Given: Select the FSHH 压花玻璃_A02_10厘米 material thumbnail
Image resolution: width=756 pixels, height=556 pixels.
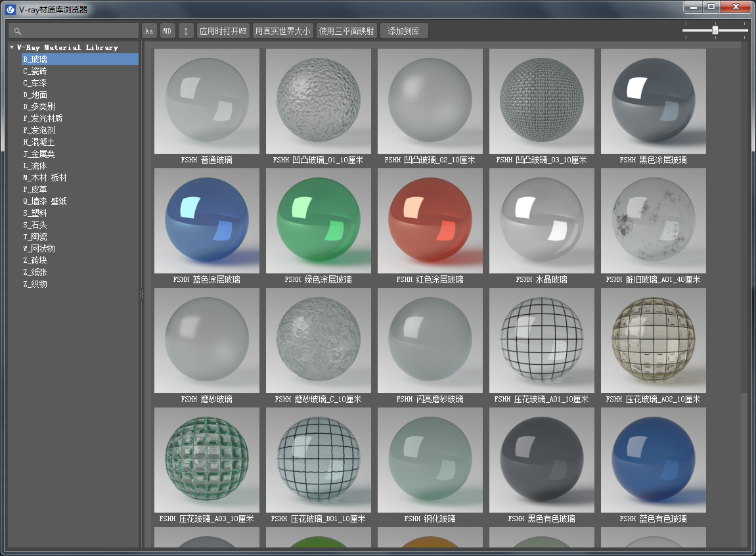Looking at the screenshot, I should (654, 340).
